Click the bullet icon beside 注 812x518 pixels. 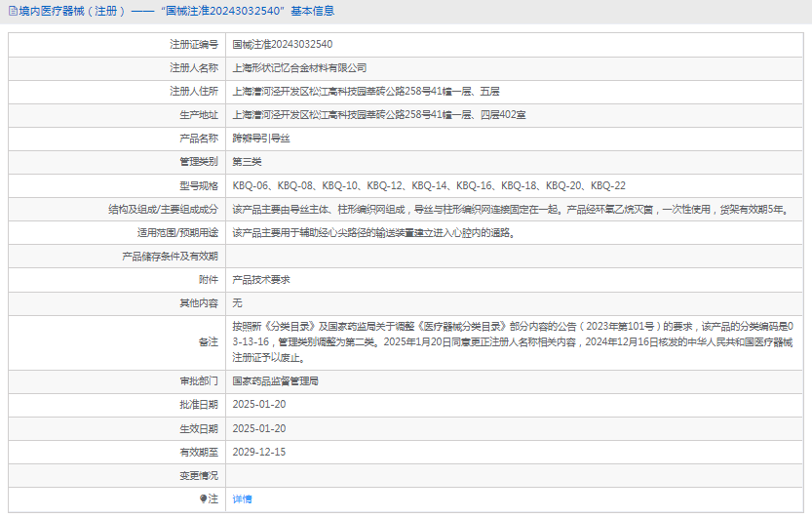coord(203,498)
